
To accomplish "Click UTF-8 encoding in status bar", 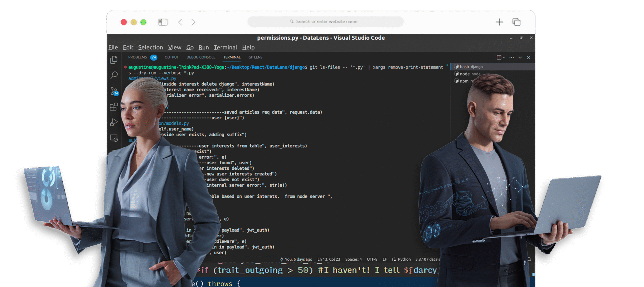I will (x=372, y=259).
